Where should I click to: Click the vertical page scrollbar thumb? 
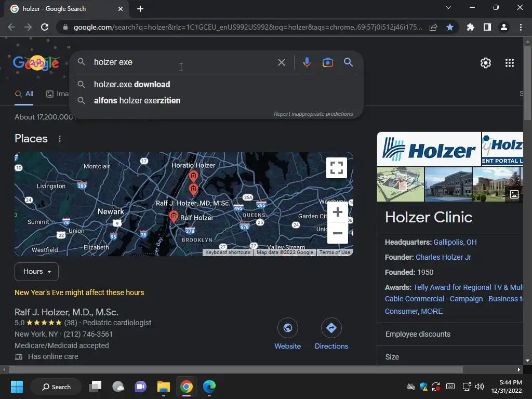click(527, 83)
